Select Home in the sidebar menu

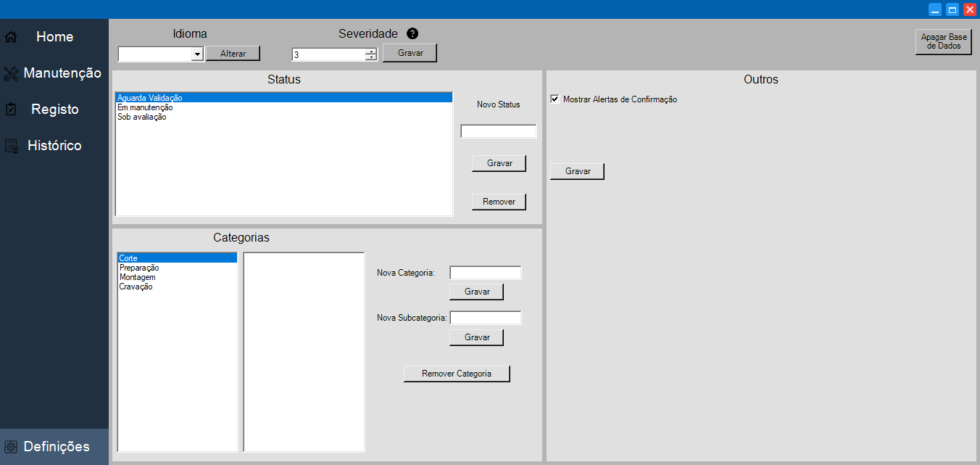(52, 36)
